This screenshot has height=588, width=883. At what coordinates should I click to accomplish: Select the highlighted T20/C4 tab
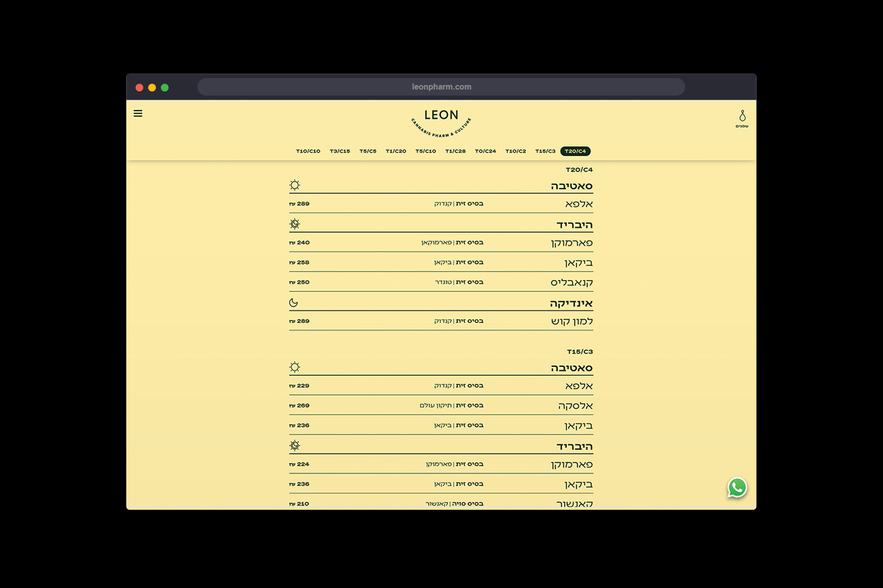point(576,151)
